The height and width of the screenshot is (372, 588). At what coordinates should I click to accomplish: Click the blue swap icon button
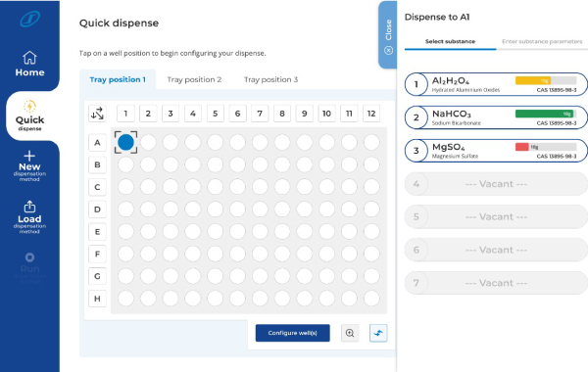(x=378, y=333)
